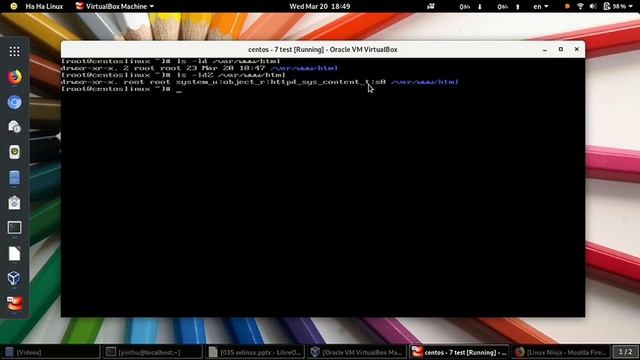
Task: Click the upload speed indicator
Action: click(509, 7)
